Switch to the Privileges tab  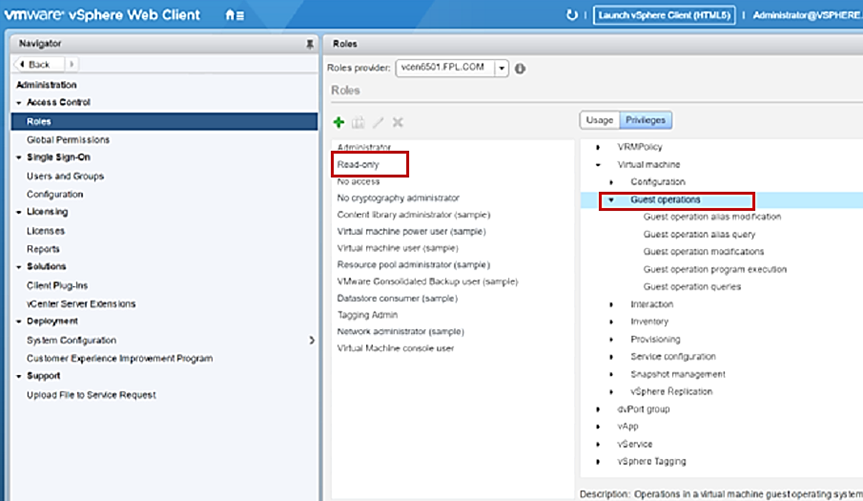pyautogui.click(x=646, y=120)
